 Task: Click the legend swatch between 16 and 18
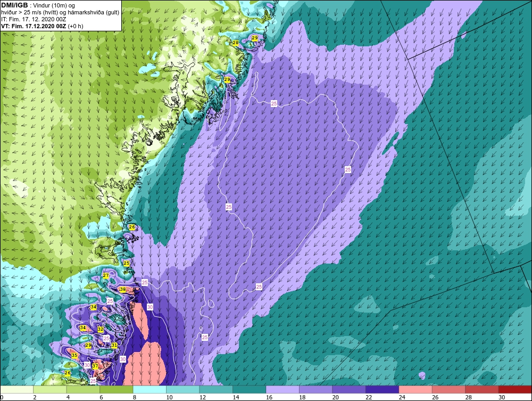tap(282, 389)
